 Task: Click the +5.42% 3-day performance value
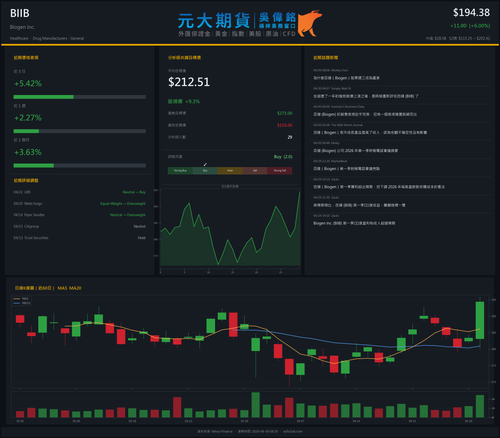click(28, 83)
